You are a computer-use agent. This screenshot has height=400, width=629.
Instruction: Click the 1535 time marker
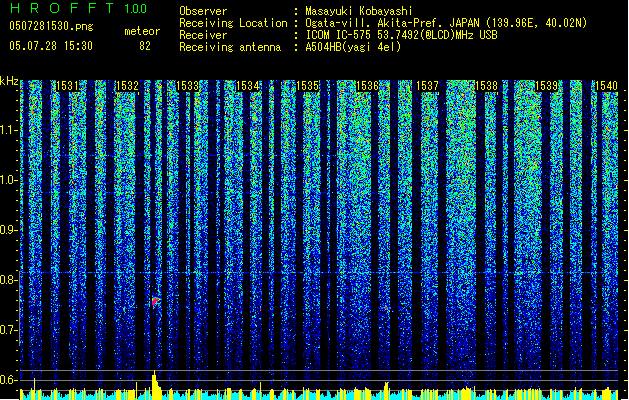pyautogui.click(x=307, y=86)
